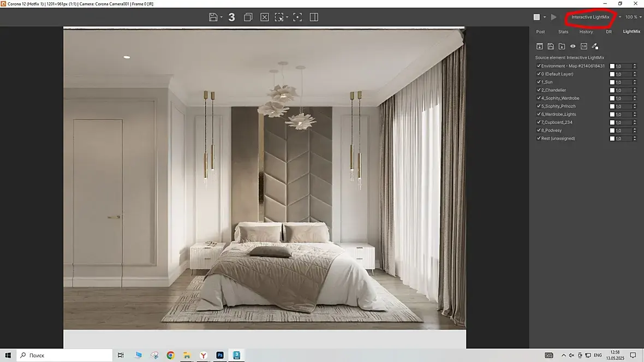Click the stop render square button

tap(537, 17)
